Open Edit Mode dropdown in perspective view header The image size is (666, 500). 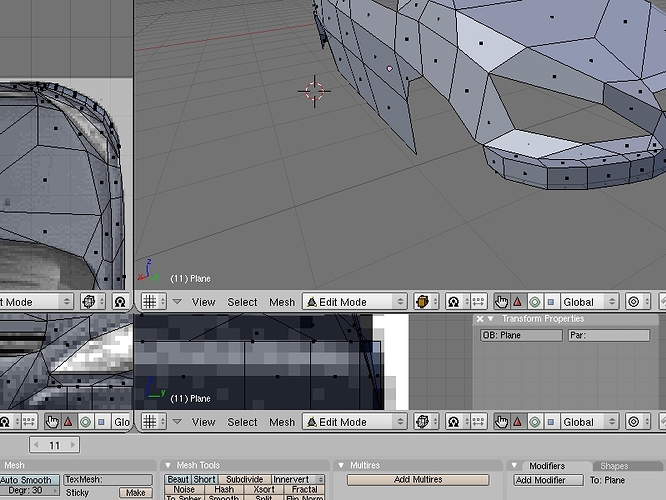[355, 302]
